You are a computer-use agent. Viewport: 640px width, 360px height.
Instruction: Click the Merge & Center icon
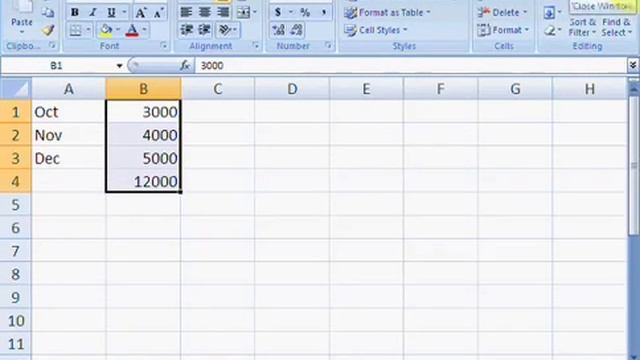pos(243,13)
